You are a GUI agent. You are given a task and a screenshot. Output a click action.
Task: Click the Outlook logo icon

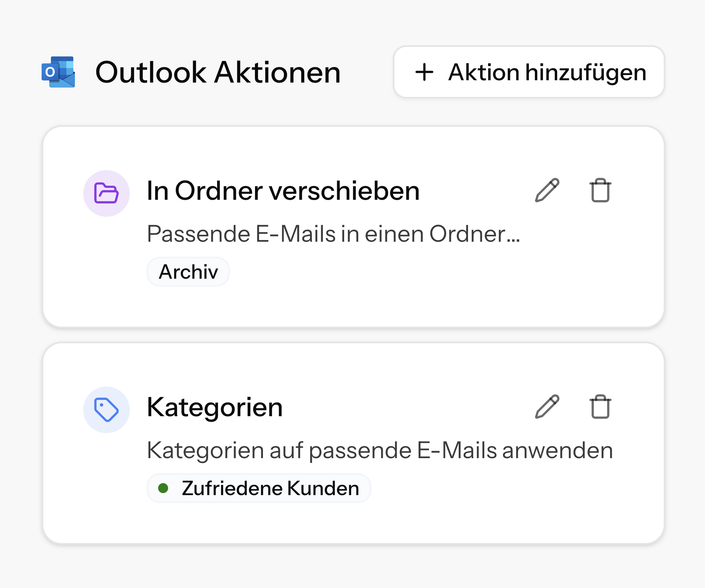pyautogui.click(x=58, y=72)
